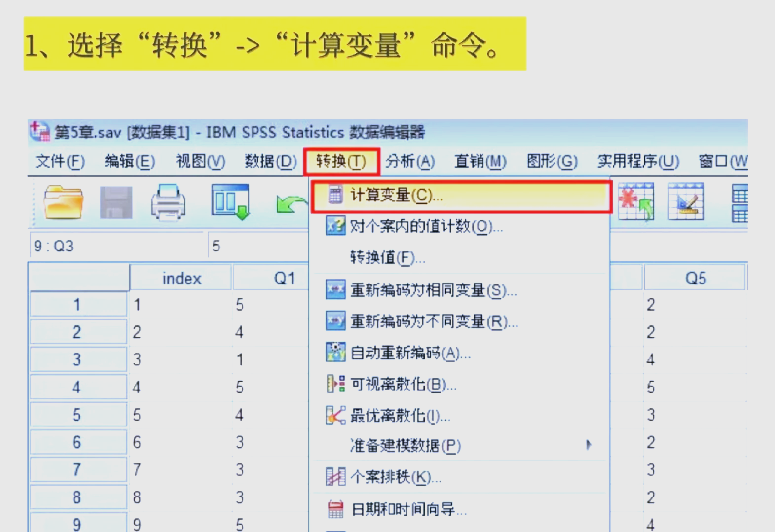Screen dimensions: 775x532
Task: Click the save floppy disk icon
Action: click(x=116, y=202)
